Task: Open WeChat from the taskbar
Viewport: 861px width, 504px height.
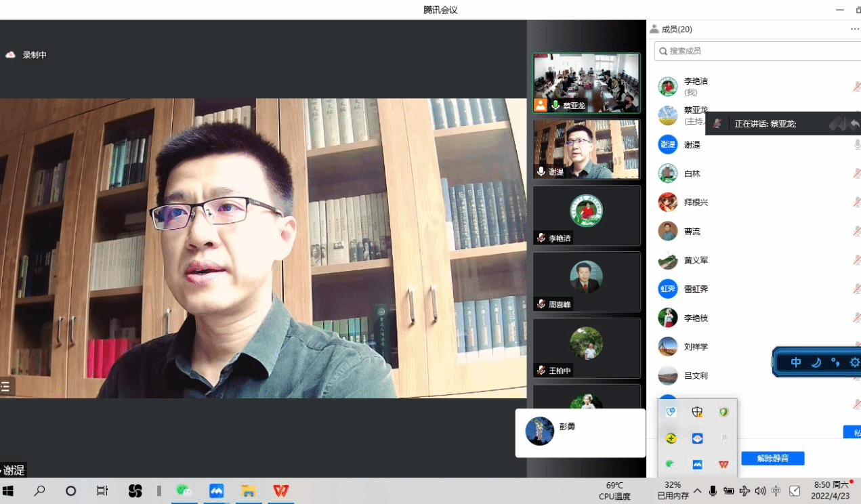Action: [x=184, y=491]
